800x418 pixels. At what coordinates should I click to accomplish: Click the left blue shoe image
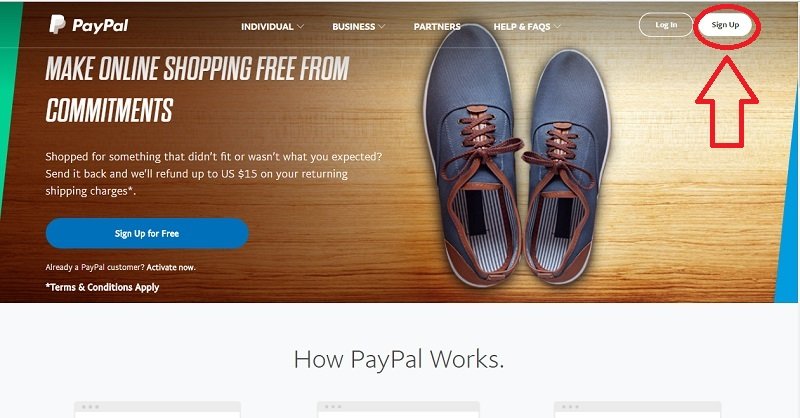point(474,153)
